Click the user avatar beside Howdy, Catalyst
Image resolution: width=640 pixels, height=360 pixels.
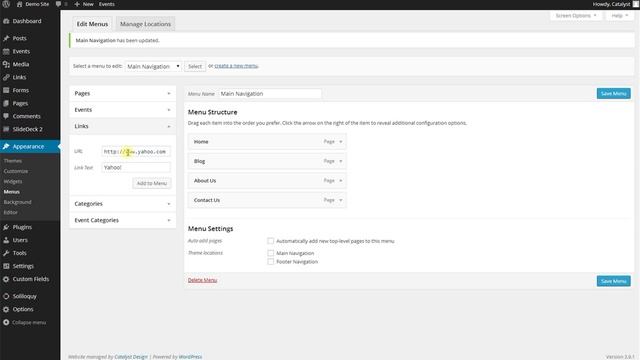tap(636, 4)
